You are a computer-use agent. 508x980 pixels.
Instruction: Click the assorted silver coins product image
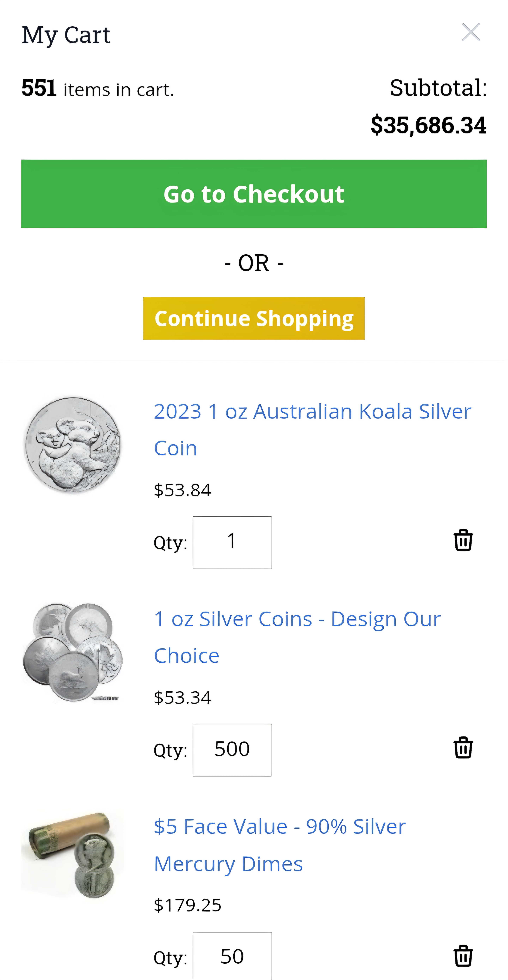click(x=73, y=652)
